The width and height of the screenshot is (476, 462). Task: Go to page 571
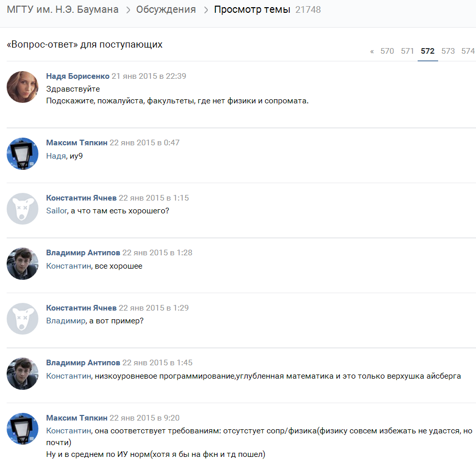407,51
